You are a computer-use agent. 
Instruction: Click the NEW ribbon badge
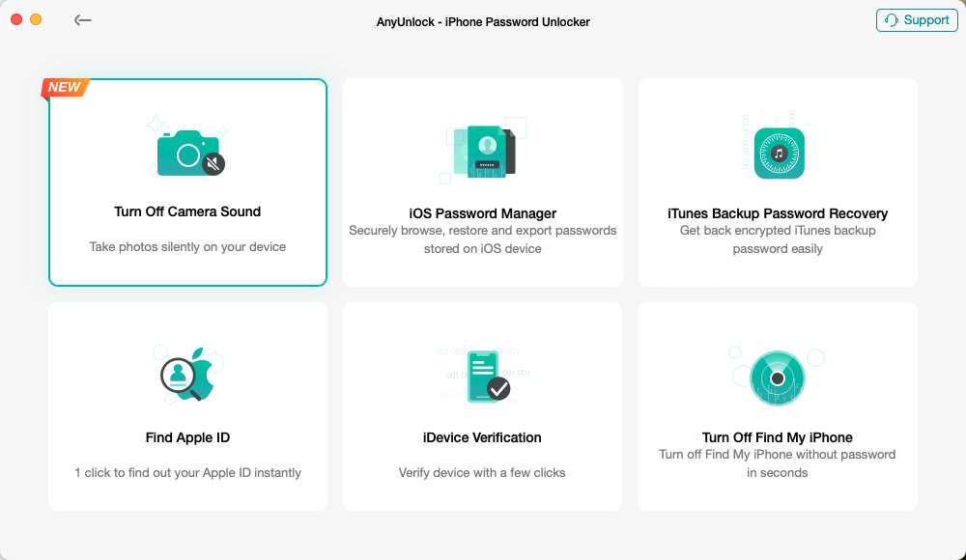click(66, 88)
